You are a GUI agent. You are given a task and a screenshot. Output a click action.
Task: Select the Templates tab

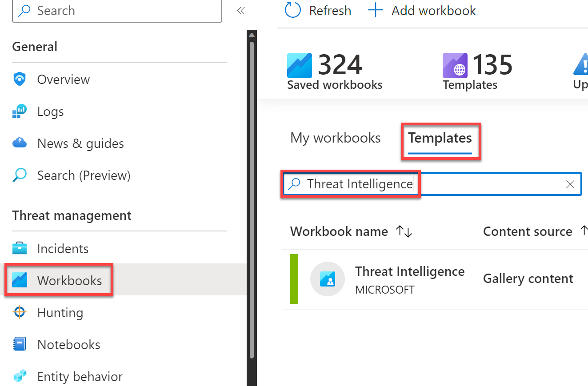click(x=440, y=139)
